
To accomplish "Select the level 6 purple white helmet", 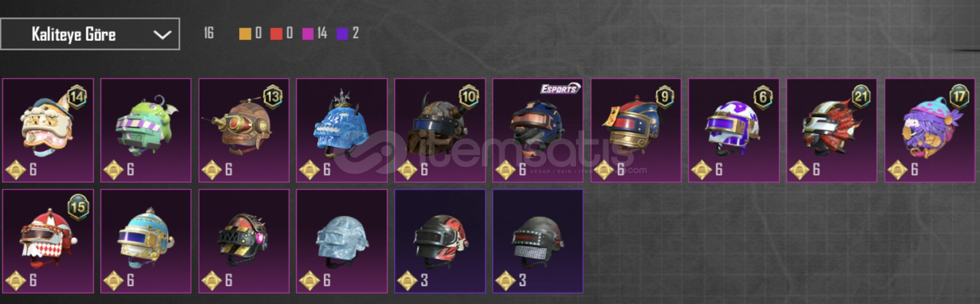I will coord(734,130).
